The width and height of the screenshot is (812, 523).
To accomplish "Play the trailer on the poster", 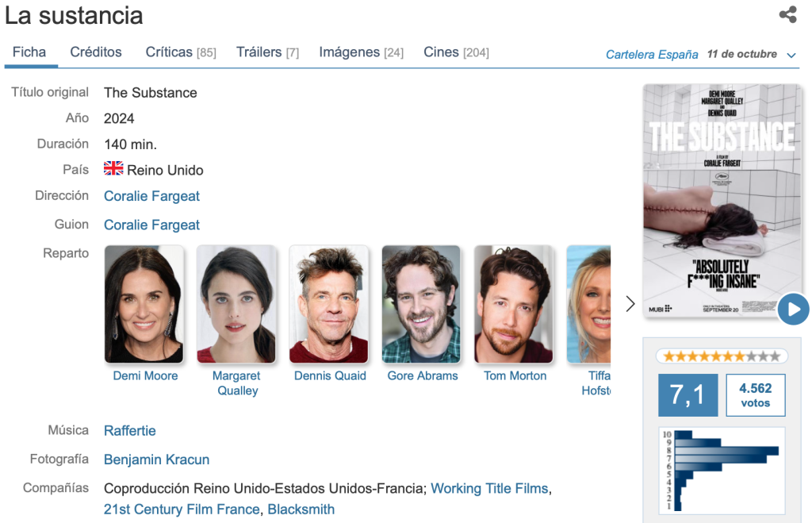I will point(793,309).
